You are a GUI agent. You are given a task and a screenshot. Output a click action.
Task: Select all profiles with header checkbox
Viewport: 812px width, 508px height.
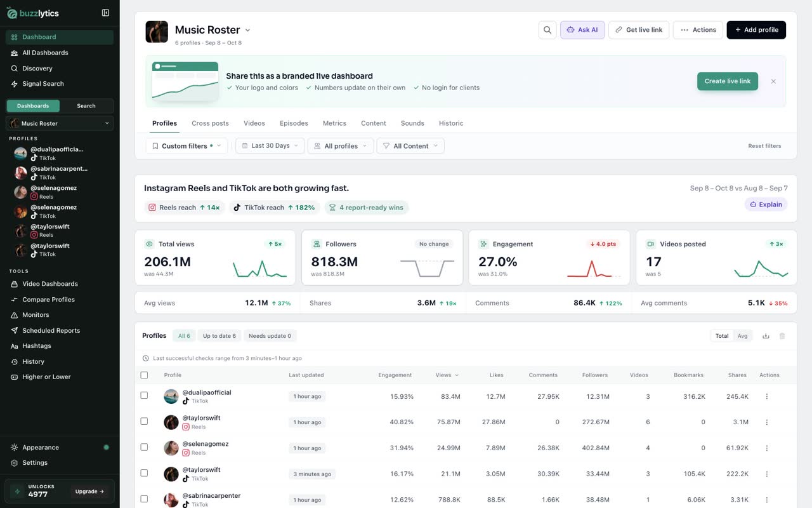[144, 375]
